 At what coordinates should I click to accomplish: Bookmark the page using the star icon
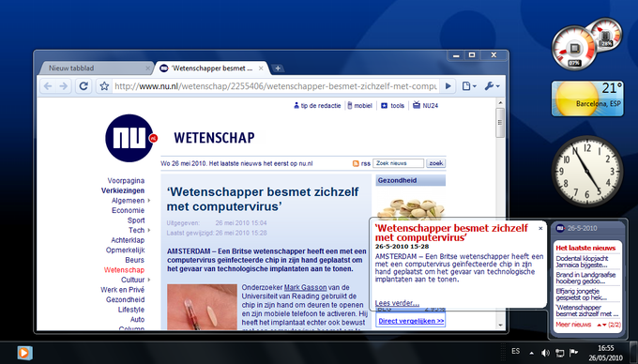tap(104, 86)
